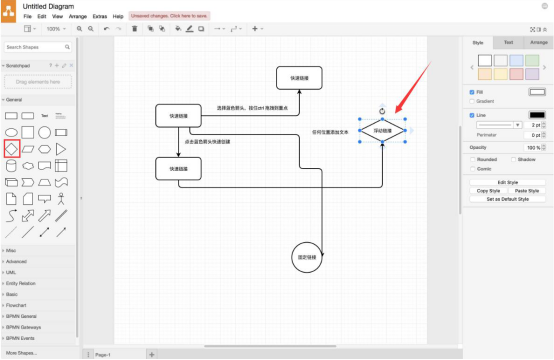Click the zoom in magnifier icon

click(79, 29)
